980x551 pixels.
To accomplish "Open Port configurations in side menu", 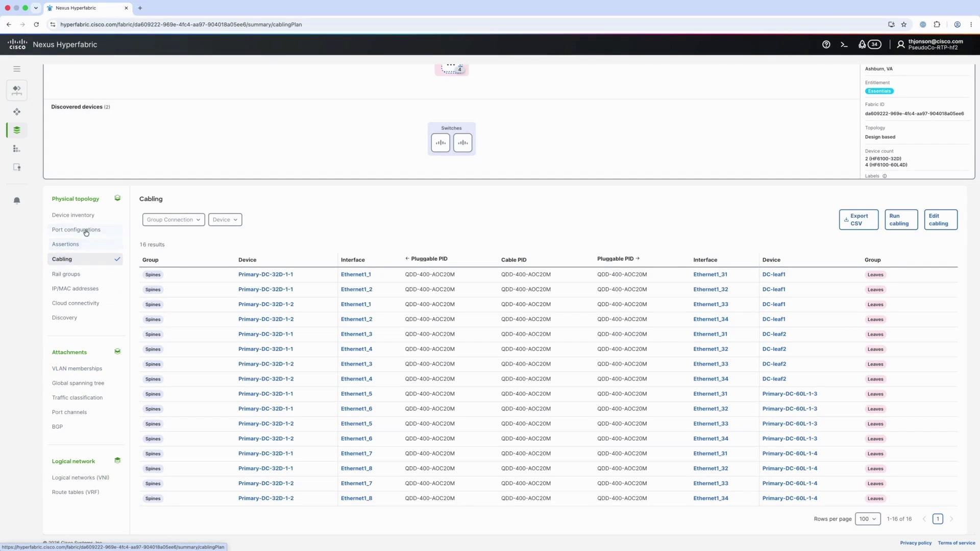I will [76, 230].
